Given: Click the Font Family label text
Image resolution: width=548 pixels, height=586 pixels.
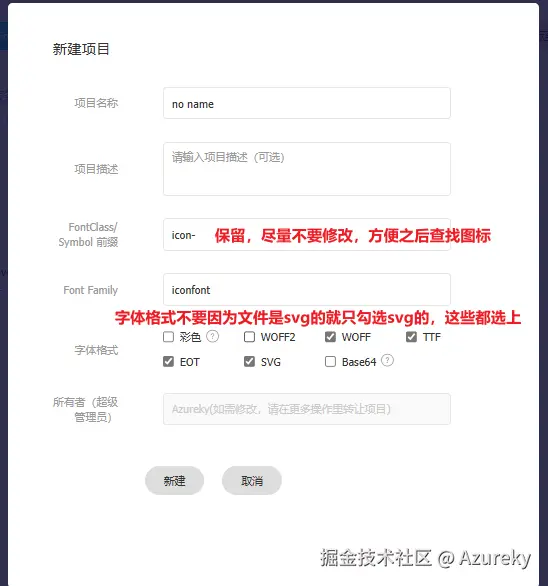Looking at the screenshot, I should pyautogui.click(x=91, y=290).
